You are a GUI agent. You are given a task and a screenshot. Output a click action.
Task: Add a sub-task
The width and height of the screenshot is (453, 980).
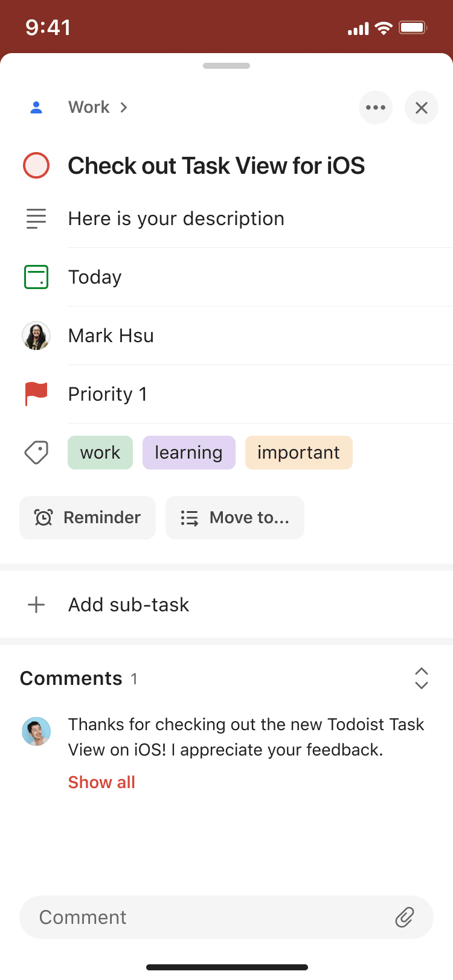tap(112, 604)
